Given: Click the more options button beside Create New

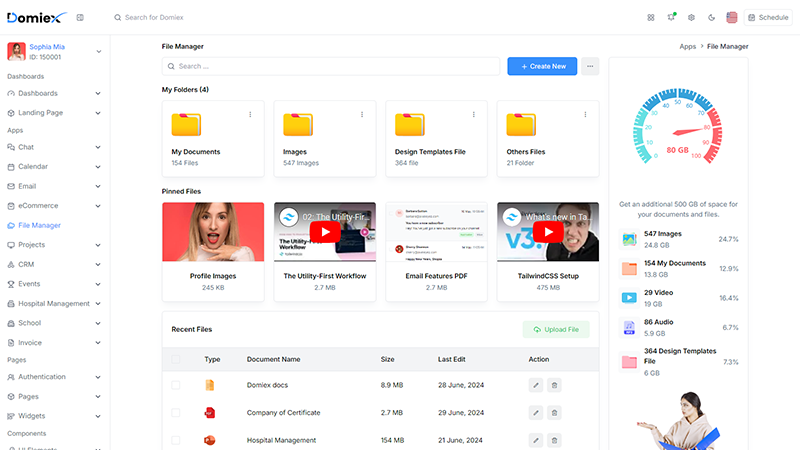Looking at the screenshot, I should (590, 66).
